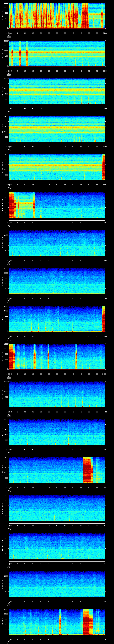Click the '20:50:00' time axis label

pyautogui.click(x=9, y=33)
